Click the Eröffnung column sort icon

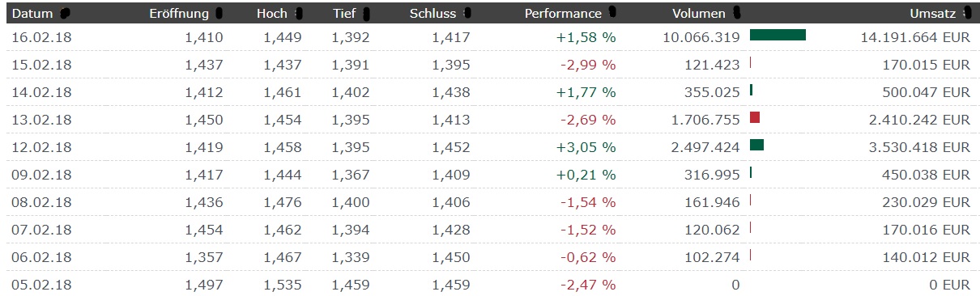click(219, 14)
